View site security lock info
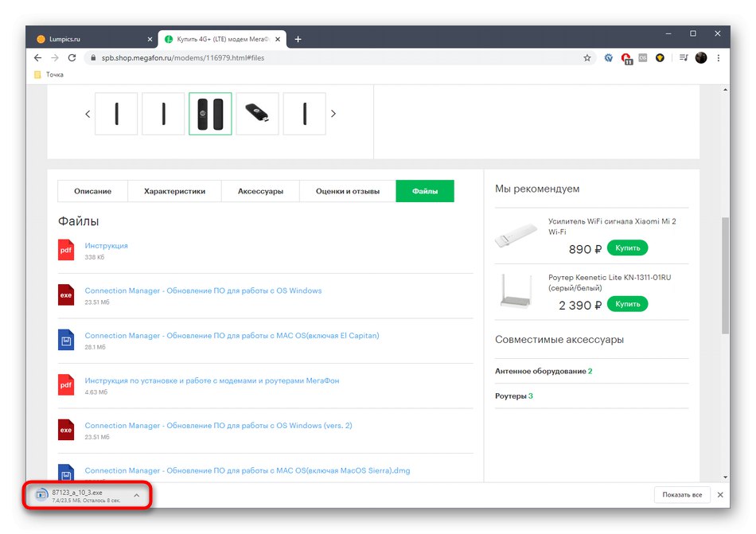756x534 pixels. pyautogui.click(x=92, y=58)
